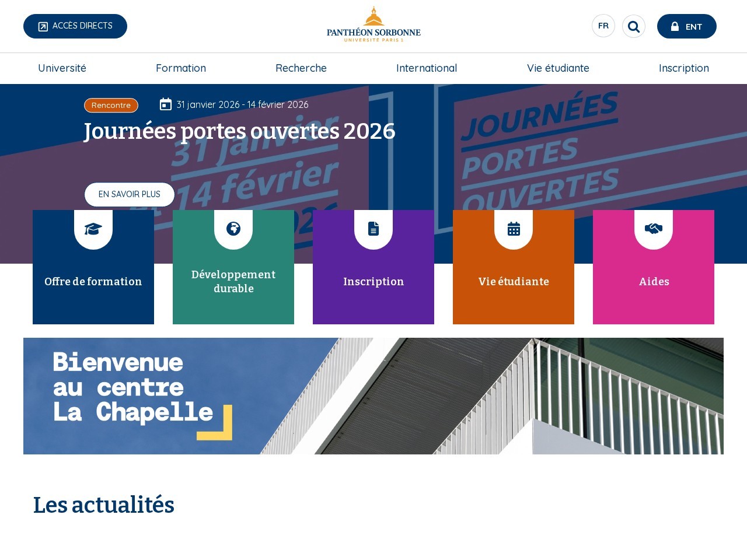747x560 pixels.
Task: Select Vie étudiante in the navigation bar
Action: coord(558,68)
